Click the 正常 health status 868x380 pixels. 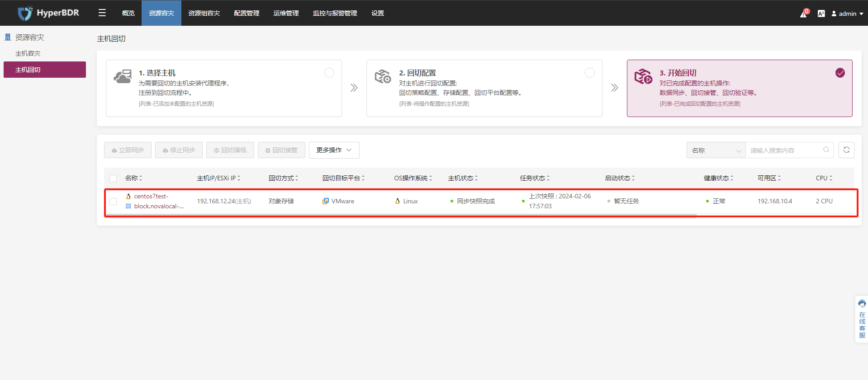coord(719,202)
